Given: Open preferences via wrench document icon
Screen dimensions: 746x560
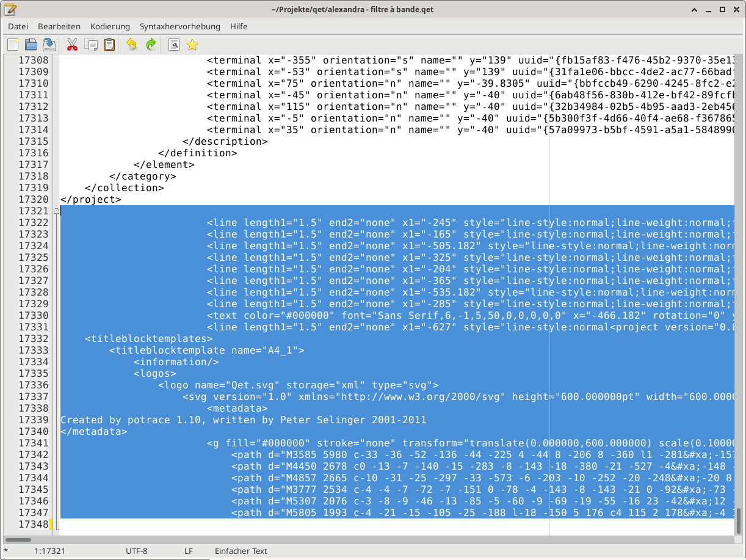Looking at the screenshot, I should pos(174,45).
